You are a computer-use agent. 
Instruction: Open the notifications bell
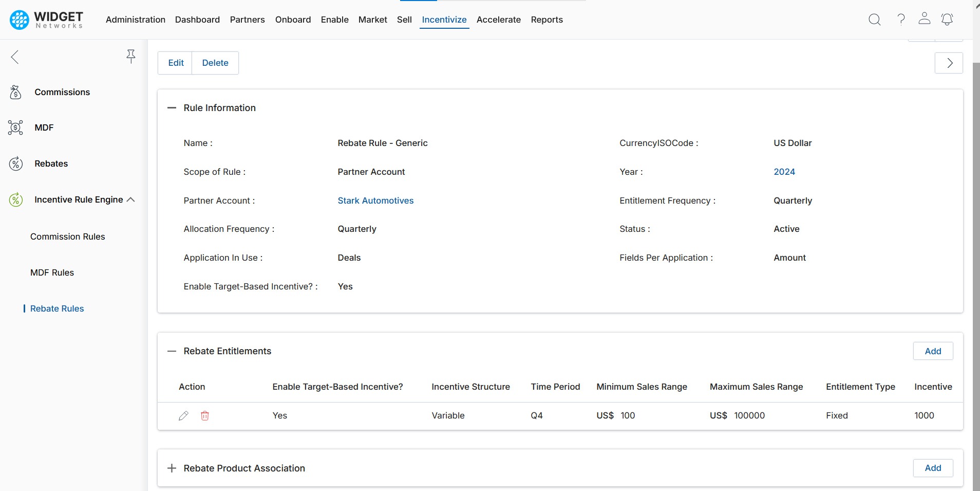point(947,20)
